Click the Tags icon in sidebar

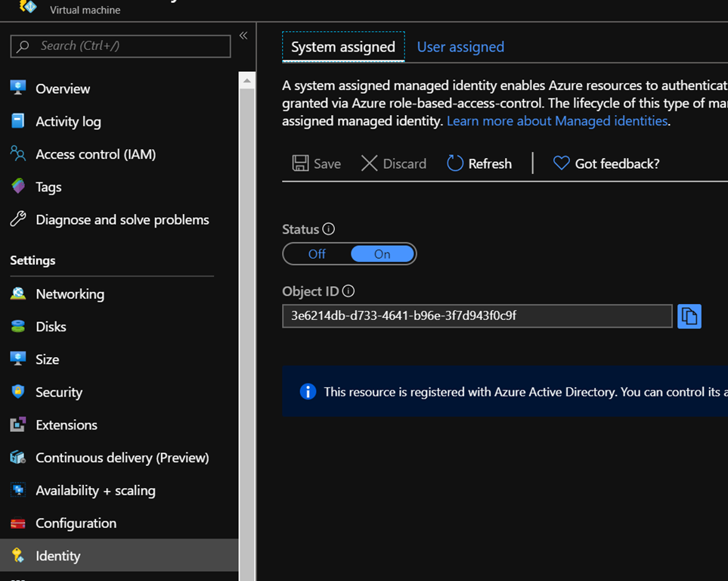[18, 186]
